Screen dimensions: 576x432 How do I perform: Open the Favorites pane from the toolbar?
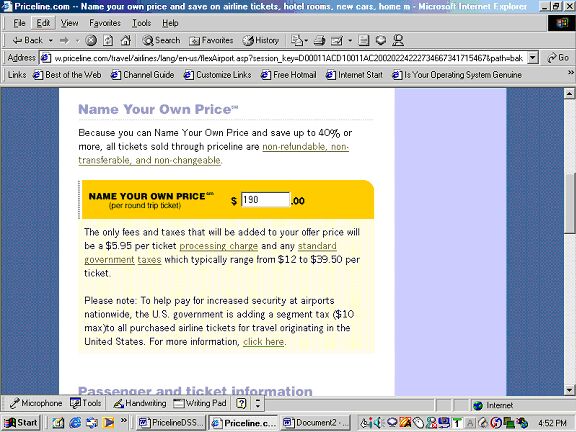pos(211,40)
